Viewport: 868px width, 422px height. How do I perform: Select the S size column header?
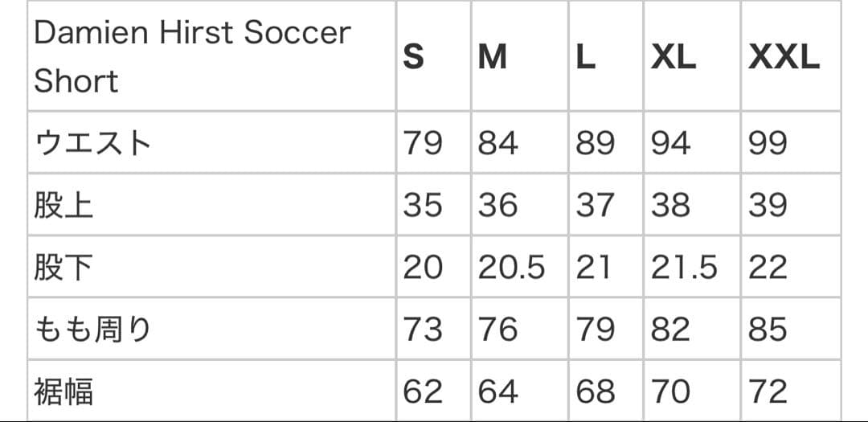pyautogui.click(x=414, y=56)
